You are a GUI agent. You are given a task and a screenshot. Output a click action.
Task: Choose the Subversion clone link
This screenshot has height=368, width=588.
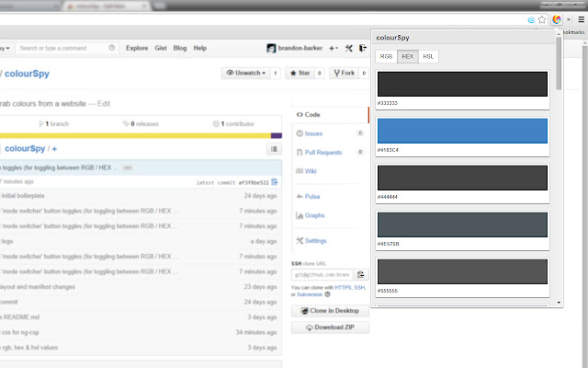(310, 294)
